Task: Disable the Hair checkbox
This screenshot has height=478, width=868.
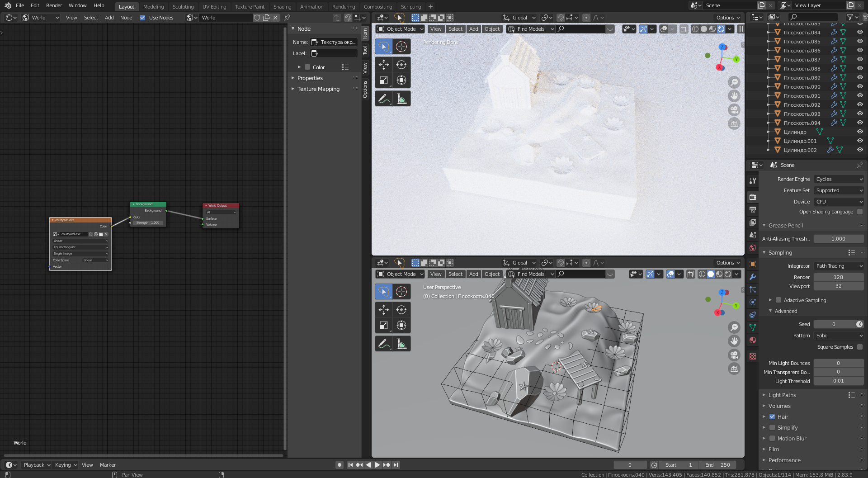Action: point(772,417)
